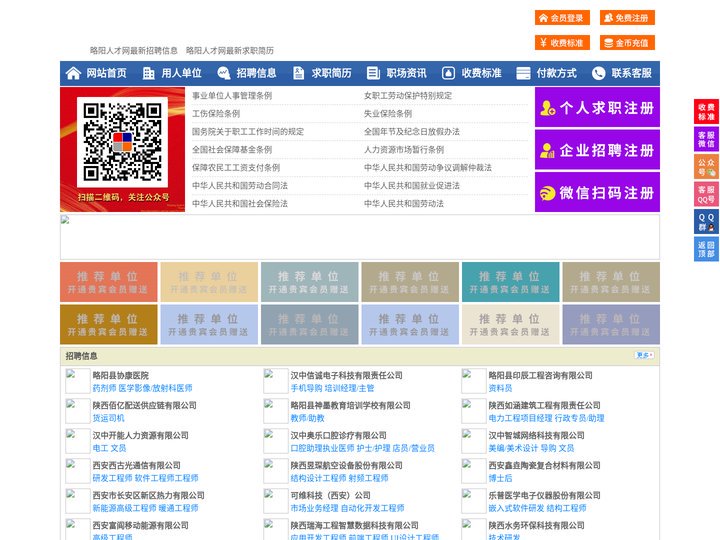This screenshot has height=540, width=720.
Task: Open 资料员 job link
Action: click(501, 388)
